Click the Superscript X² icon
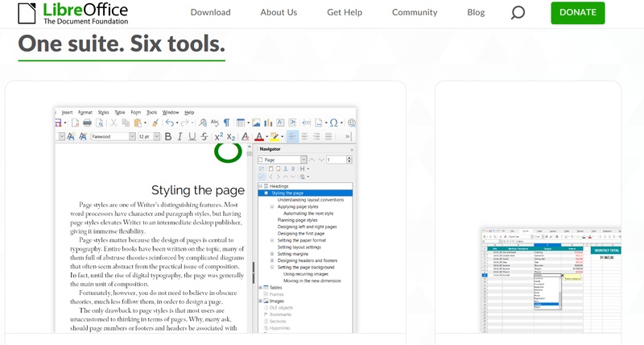The height and width of the screenshot is (345, 644). [x=219, y=136]
